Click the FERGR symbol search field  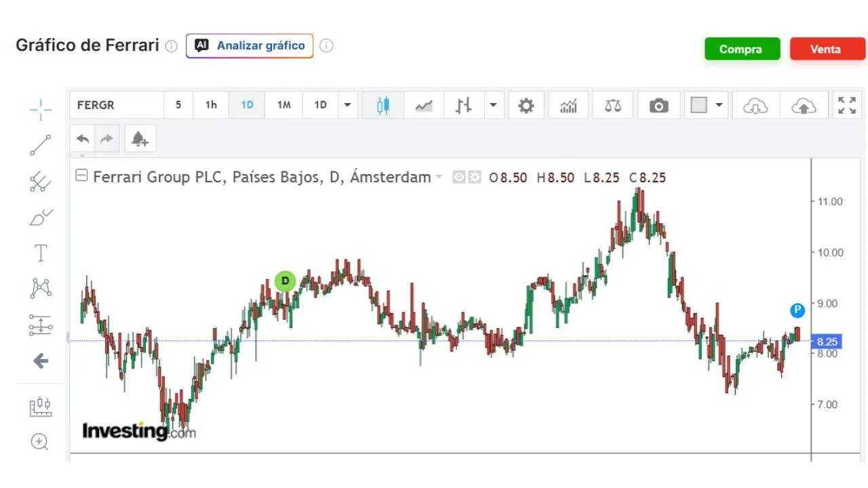point(117,105)
